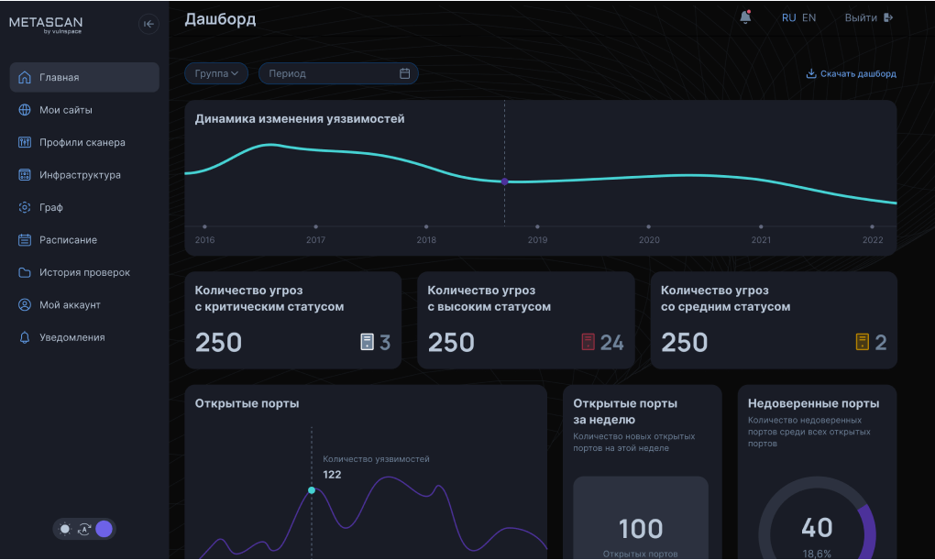This screenshot has width=935, height=560.
Task: Open the Период date picker field
Action: click(x=330, y=73)
